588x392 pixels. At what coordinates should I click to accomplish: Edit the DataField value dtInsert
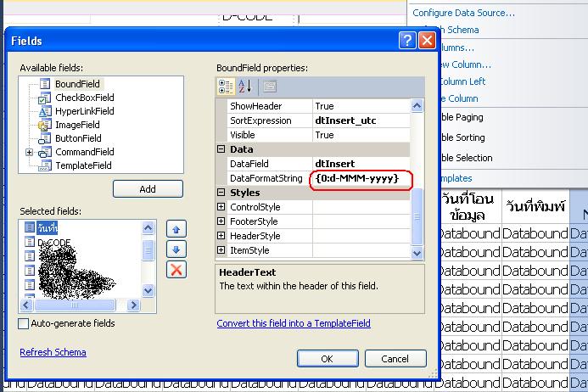pos(361,164)
